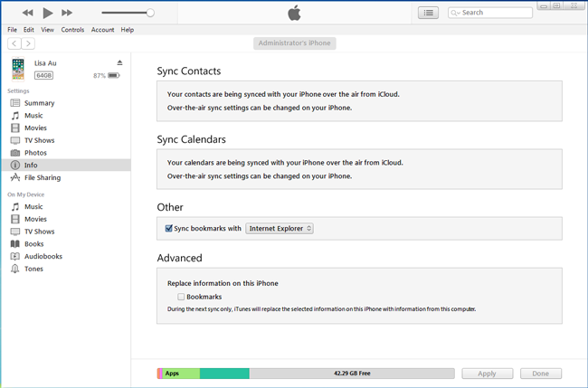Click the battery icon at 87%
This screenshot has width=588, height=388.
(114, 75)
